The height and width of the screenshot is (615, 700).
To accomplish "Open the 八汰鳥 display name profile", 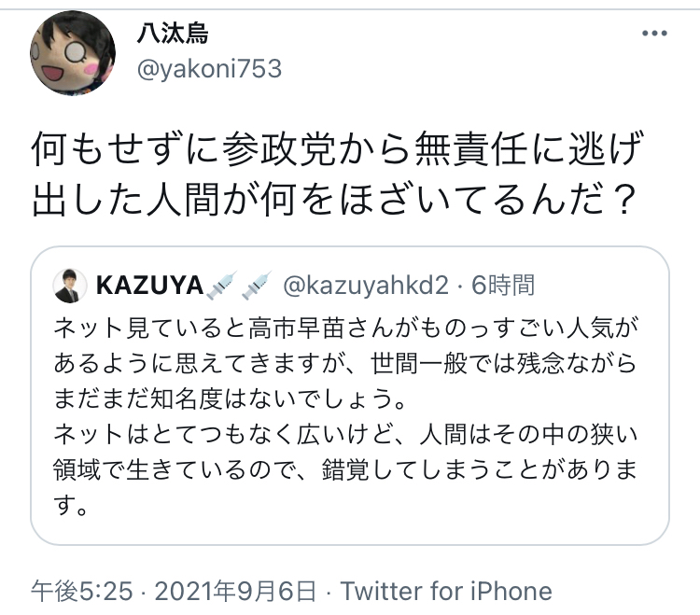I will coord(173,34).
